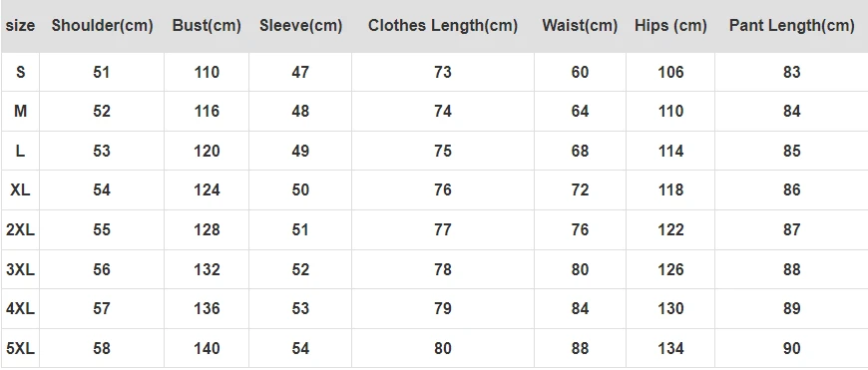The height and width of the screenshot is (370, 868).
Task: Select the M size row label
Action: point(21,111)
